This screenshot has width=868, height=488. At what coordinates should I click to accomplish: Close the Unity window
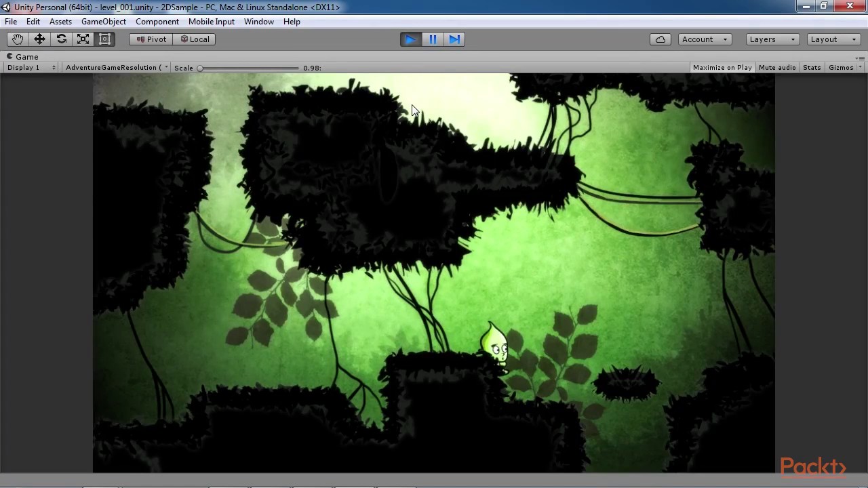[x=850, y=6]
